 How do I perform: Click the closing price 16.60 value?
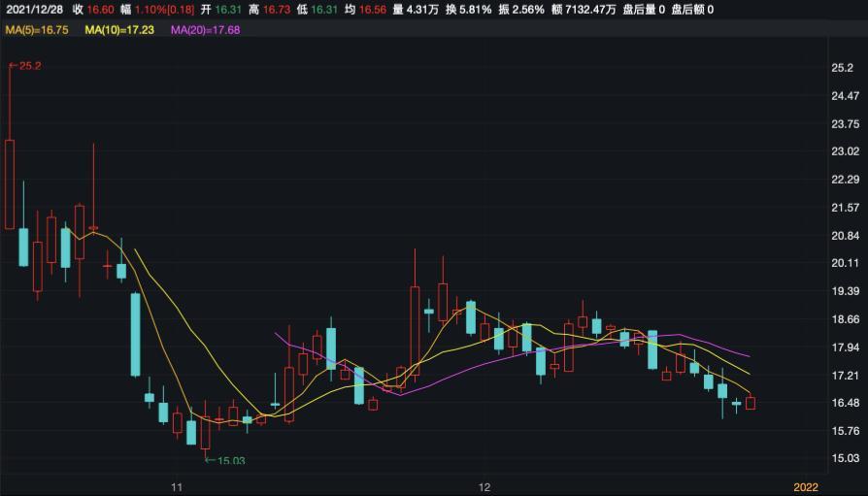(100, 10)
